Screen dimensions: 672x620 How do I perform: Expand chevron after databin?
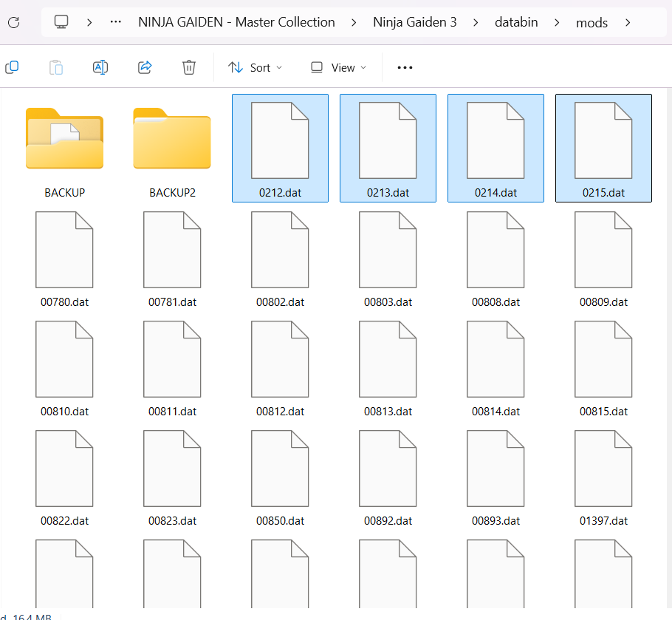557,22
